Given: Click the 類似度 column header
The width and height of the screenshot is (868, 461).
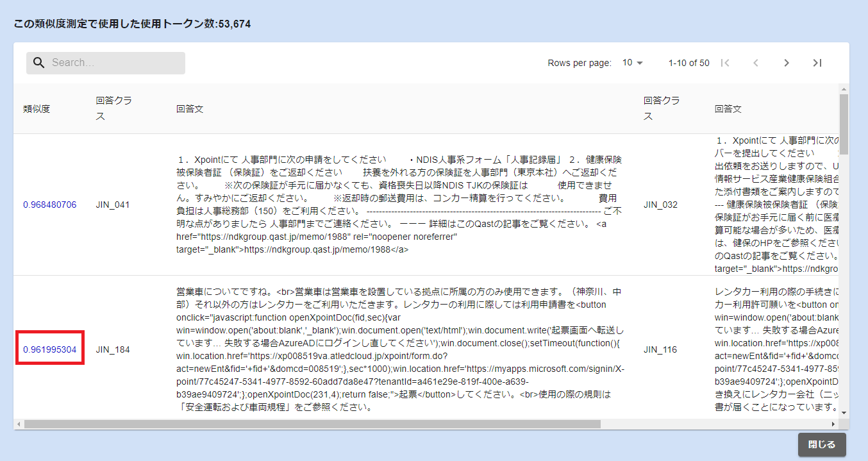Looking at the screenshot, I should [37, 109].
